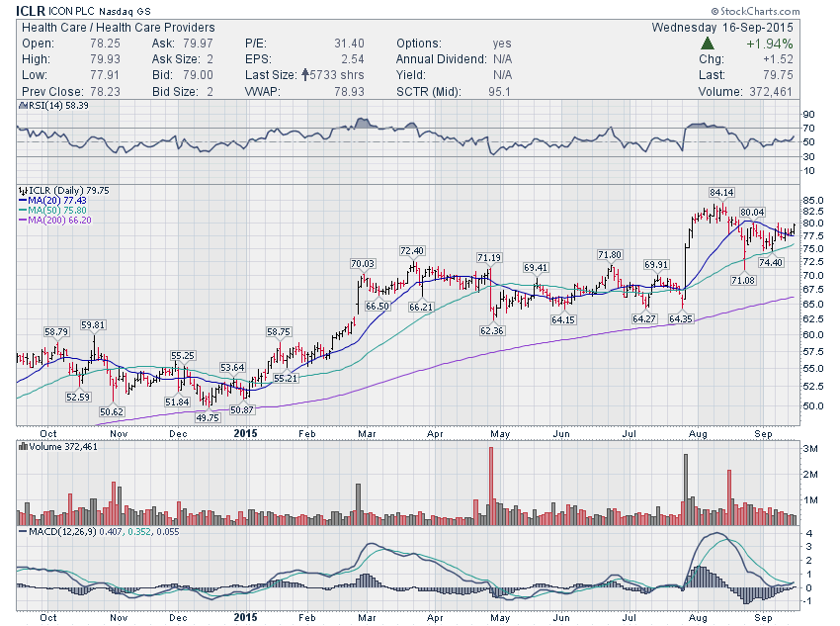The width and height of the screenshot is (840, 626).
Task: Click the 69.41 price annotation
Action: [536, 267]
